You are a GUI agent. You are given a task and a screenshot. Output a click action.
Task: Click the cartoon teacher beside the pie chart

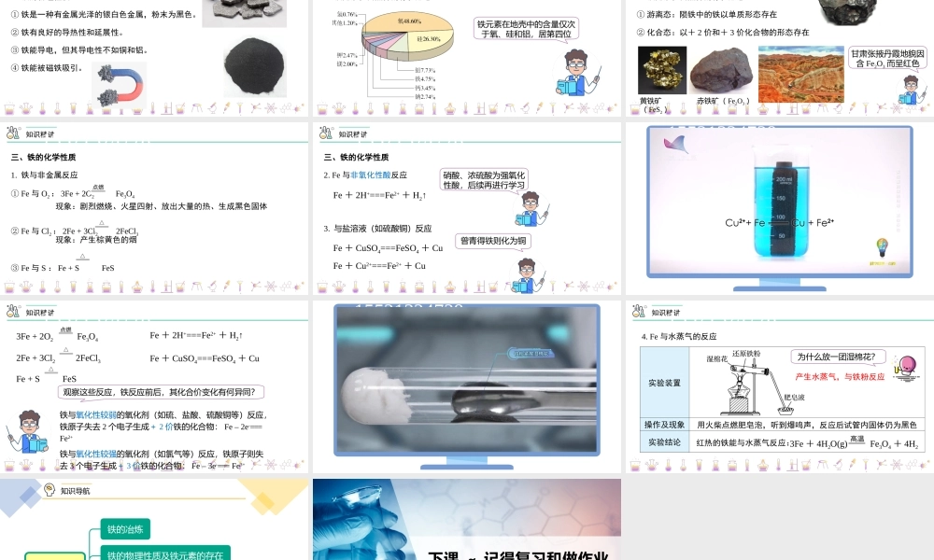pos(576,73)
